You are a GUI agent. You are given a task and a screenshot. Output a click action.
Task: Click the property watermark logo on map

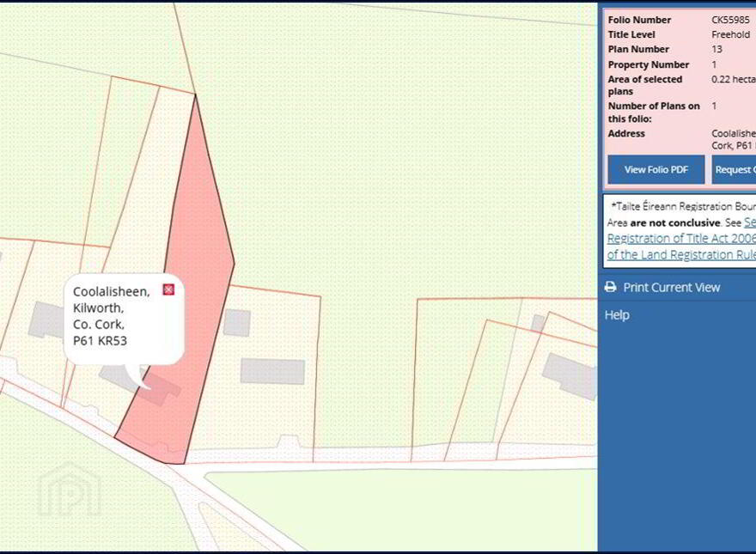coord(70,490)
